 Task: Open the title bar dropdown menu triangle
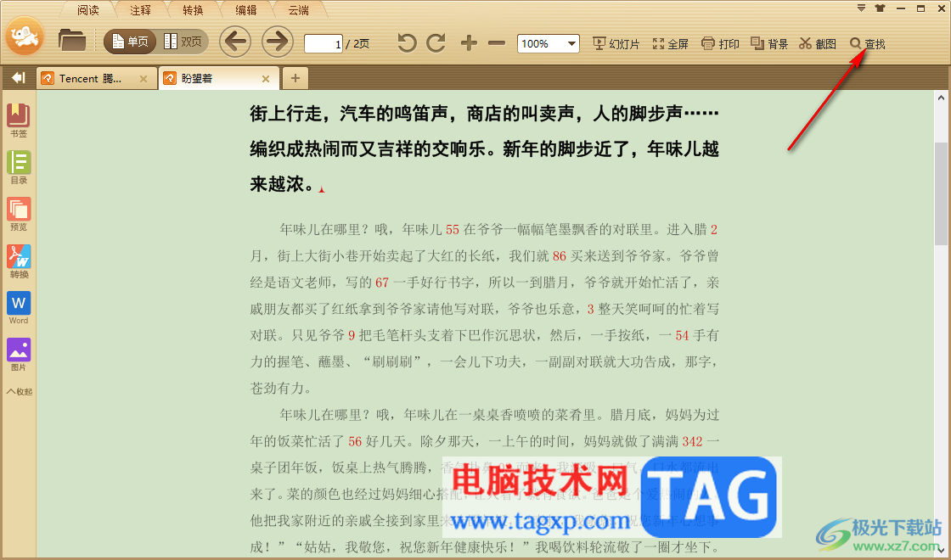(861, 8)
